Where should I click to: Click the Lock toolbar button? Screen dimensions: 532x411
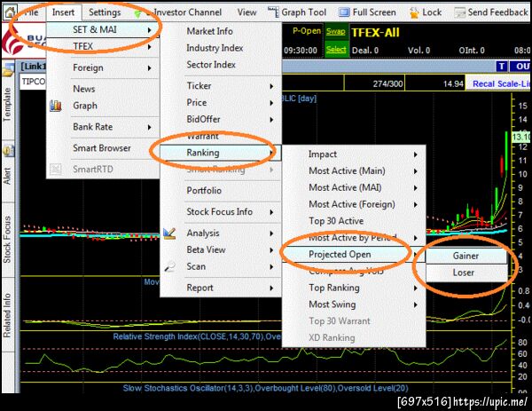click(432, 12)
